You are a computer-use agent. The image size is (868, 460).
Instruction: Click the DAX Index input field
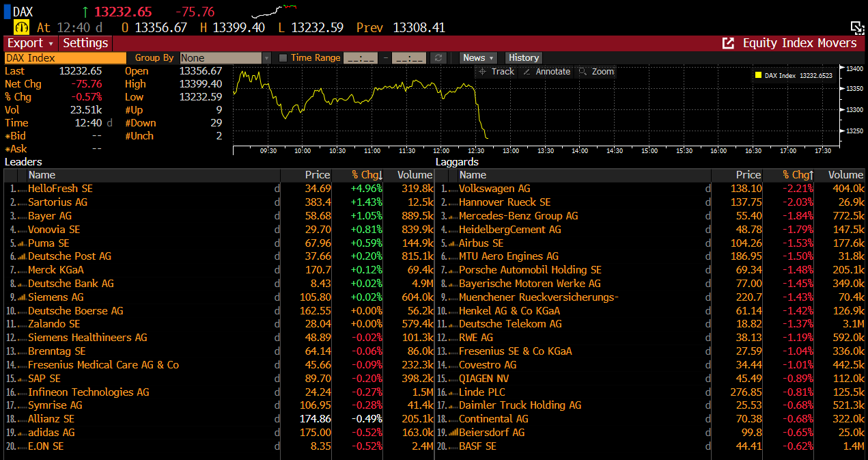coord(65,58)
